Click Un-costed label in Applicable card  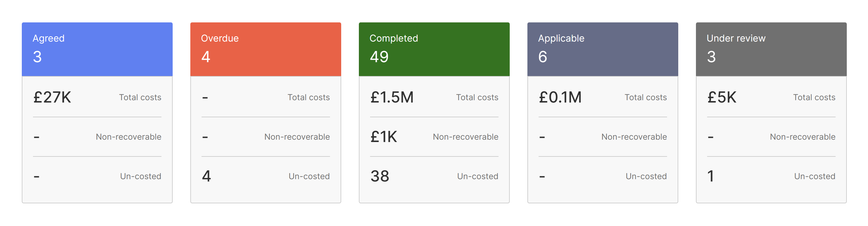(646, 176)
